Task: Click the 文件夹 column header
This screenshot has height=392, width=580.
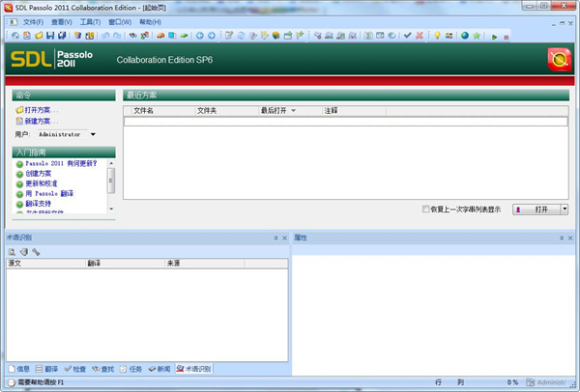Action: pos(227,110)
